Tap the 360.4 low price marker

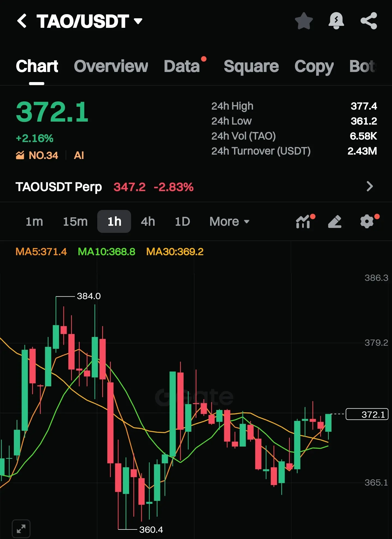pyautogui.click(x=151, y=529)
